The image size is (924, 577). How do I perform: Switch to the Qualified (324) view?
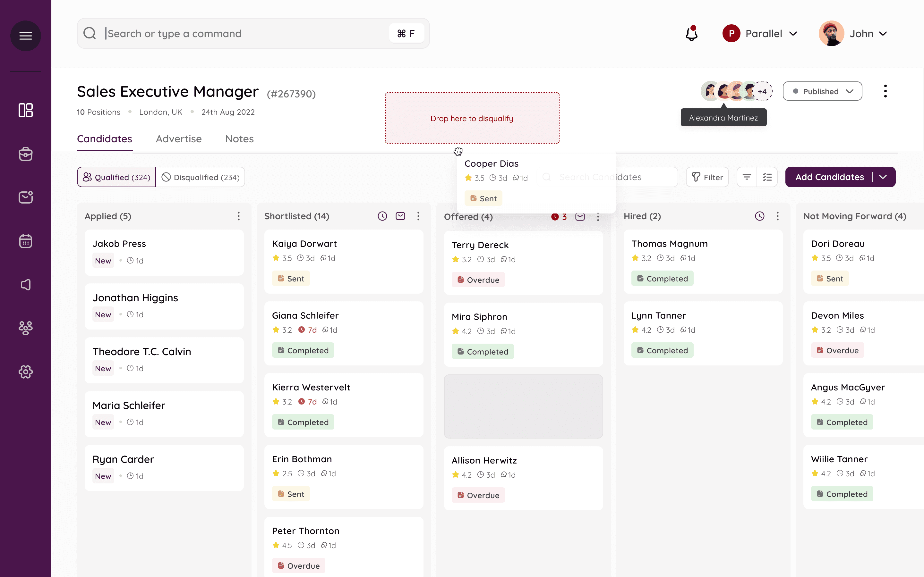(116, 177)
